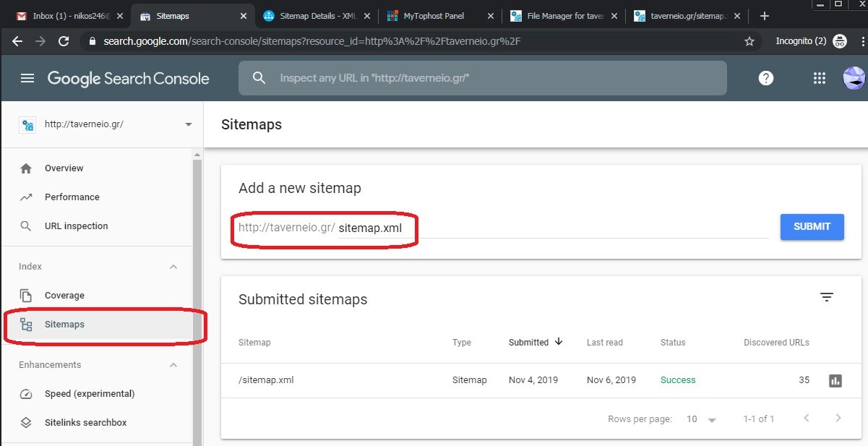Screen dimensions: 868x446
Task: Switch to the Sitemap Details tab
Action: (x=316, y=16)
